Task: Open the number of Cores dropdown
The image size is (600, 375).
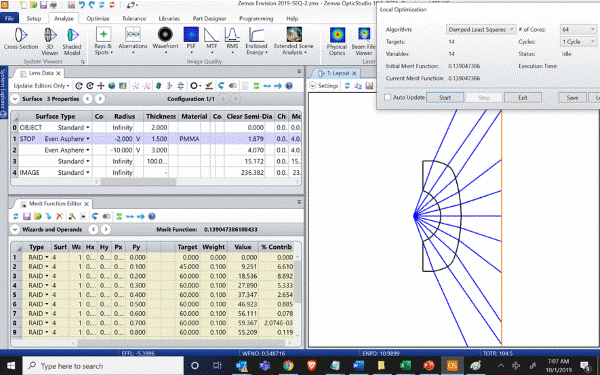Action: point(578,29)
